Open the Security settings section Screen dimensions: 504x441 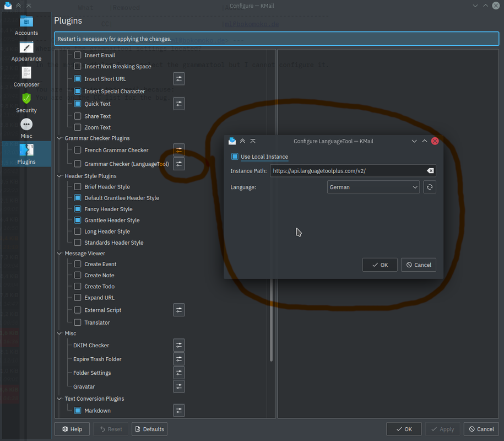pos(26,103)
